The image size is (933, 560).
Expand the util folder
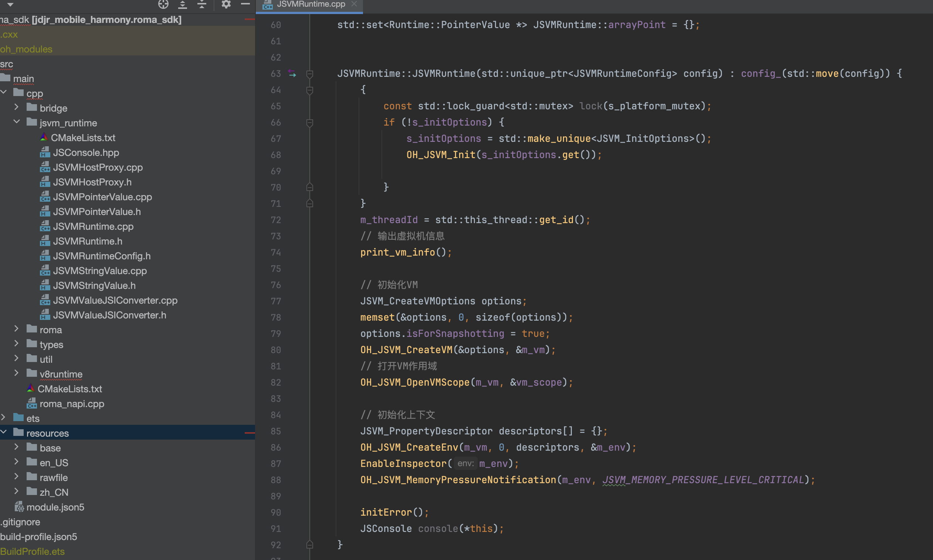[x=17, y=358]
